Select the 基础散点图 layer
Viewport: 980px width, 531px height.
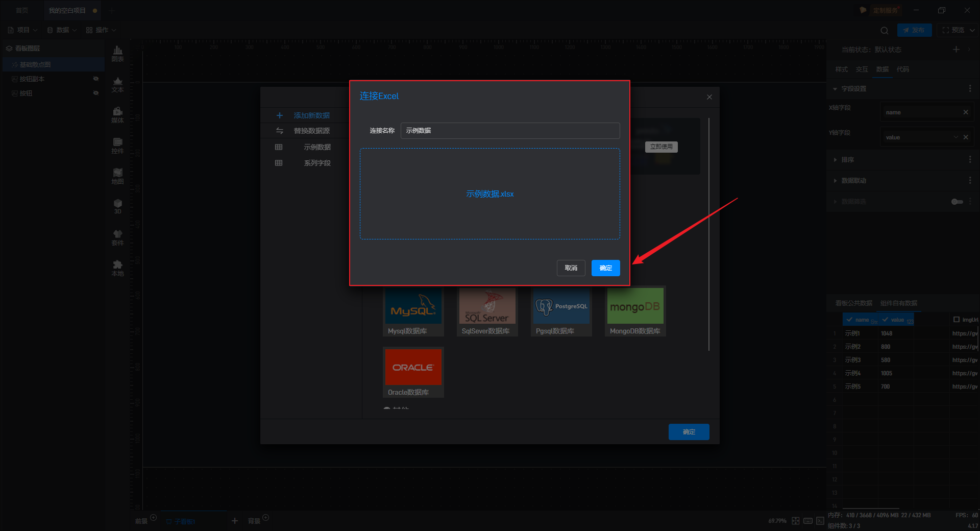coord(53,64)
